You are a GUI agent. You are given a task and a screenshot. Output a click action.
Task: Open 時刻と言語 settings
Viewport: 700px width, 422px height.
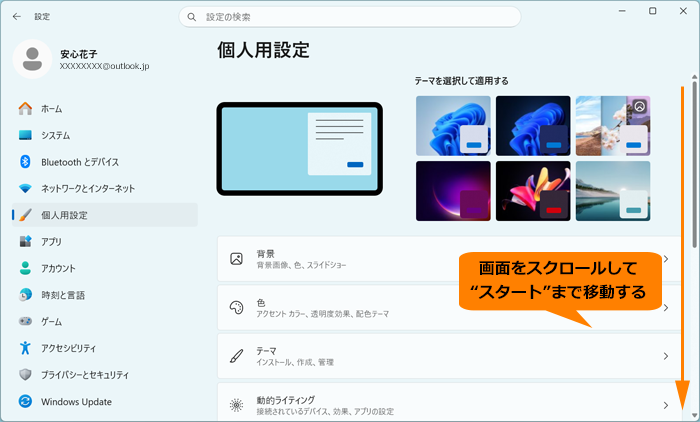[104, 295]
